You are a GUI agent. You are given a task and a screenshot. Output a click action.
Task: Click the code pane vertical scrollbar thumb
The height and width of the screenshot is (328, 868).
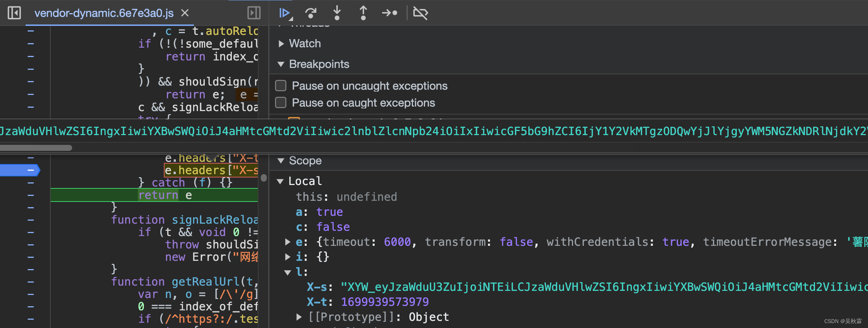[264, 178]
